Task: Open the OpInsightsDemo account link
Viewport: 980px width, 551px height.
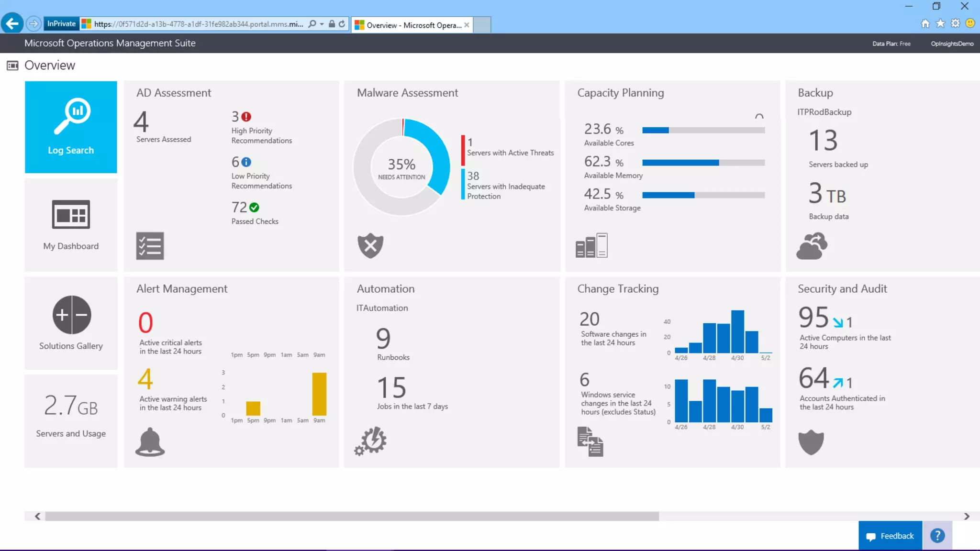Action: [952, 44]
